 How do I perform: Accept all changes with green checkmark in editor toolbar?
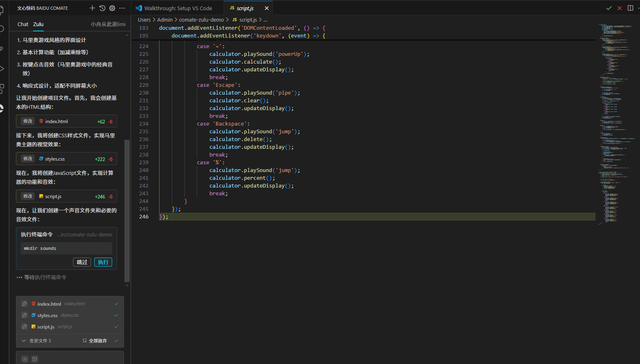[609, 8]
